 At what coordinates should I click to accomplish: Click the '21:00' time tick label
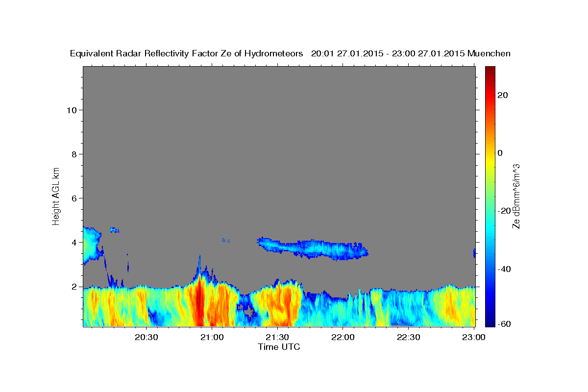click(212, 337)
